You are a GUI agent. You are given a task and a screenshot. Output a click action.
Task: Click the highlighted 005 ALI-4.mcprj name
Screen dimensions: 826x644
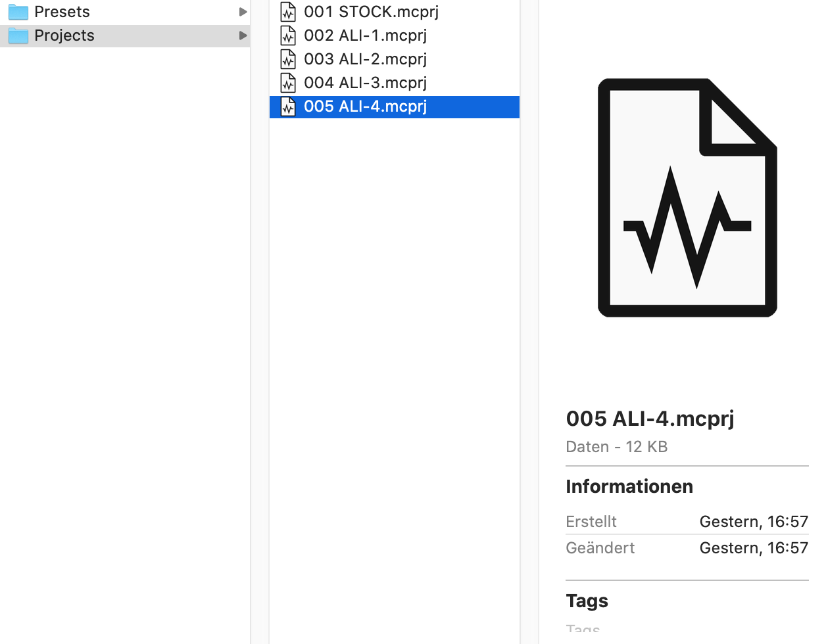[x=365, y=106]
